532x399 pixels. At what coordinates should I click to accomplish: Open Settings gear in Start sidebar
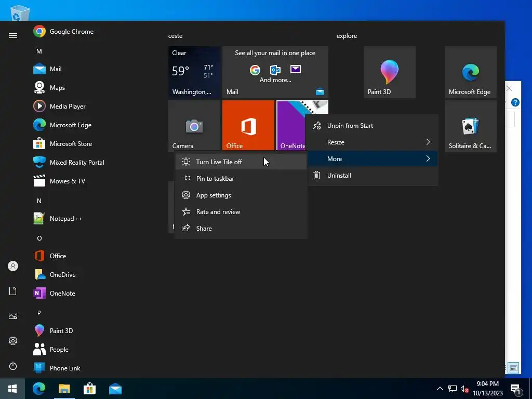click(x=13, y=341)
